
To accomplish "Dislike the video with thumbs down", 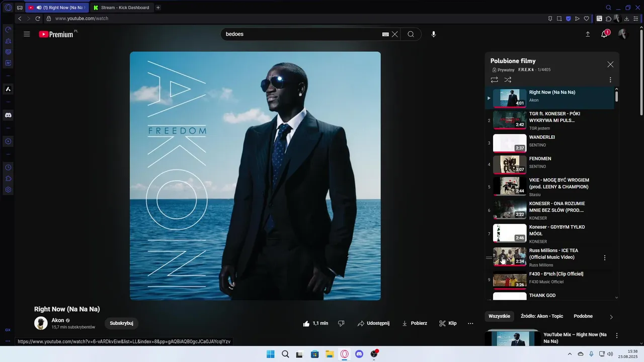I will pyautogui.click(x=341, y=323).
